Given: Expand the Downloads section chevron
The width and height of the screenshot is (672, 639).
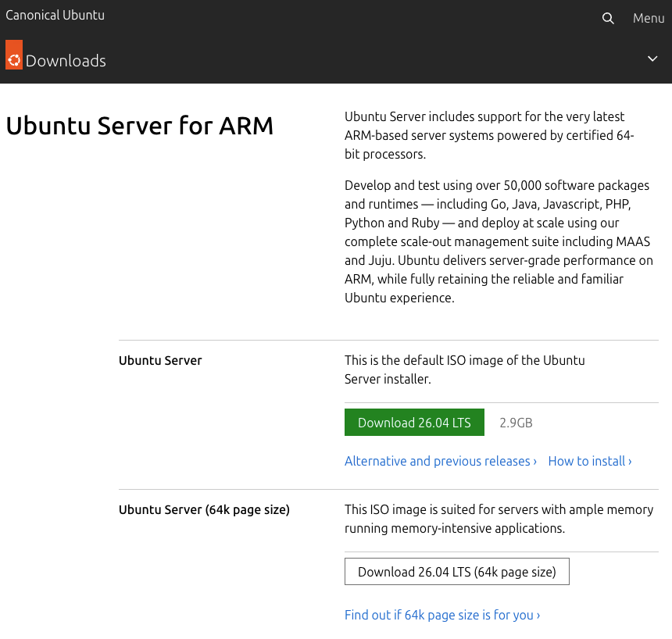Looking at the screenshot, I should 652,59.
